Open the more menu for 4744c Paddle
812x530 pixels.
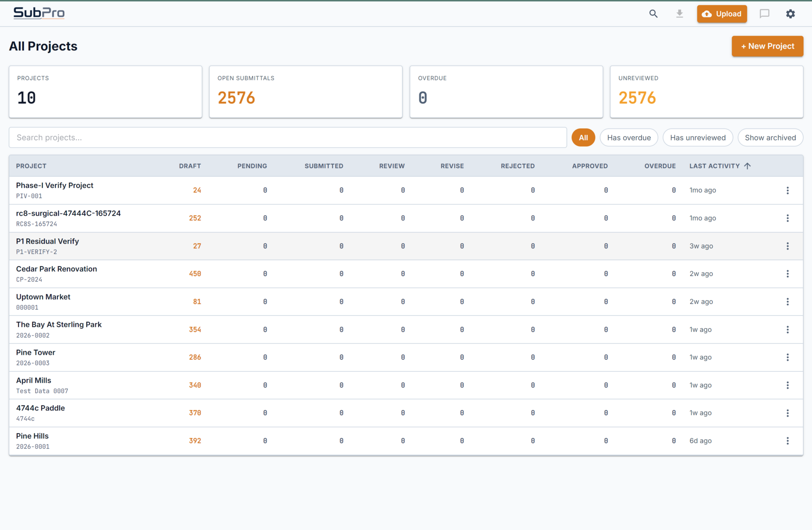[788, 413]
